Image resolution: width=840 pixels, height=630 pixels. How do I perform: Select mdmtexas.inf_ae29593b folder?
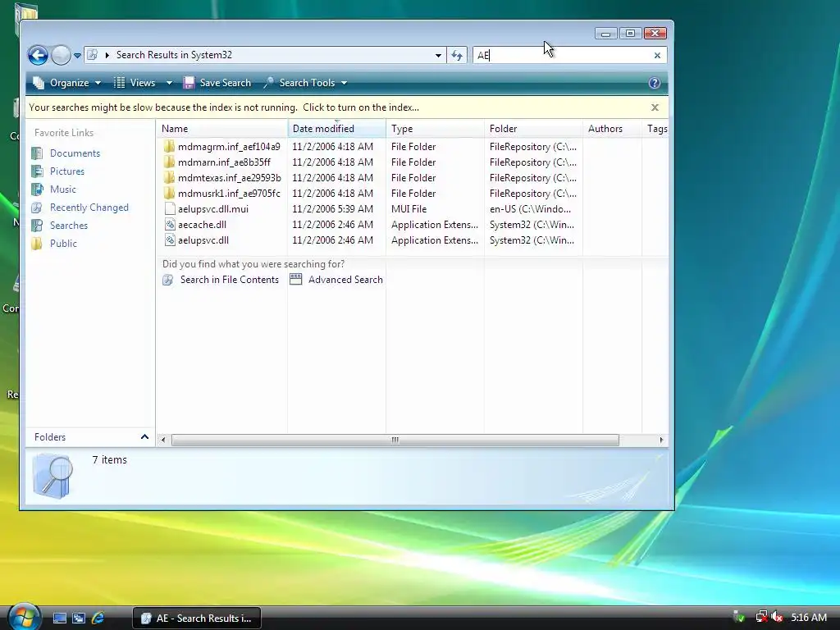click(230, 178)
